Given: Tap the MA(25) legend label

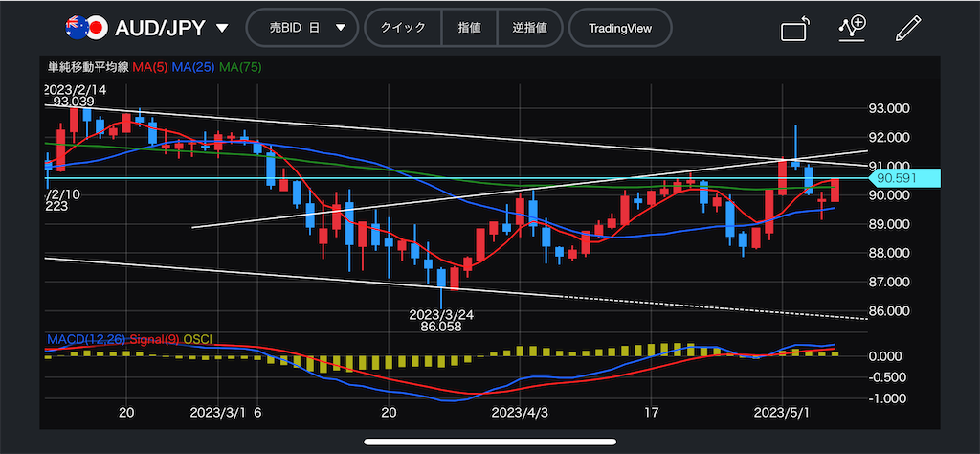Looking at the screenshot, I should (x=191, y=67).
